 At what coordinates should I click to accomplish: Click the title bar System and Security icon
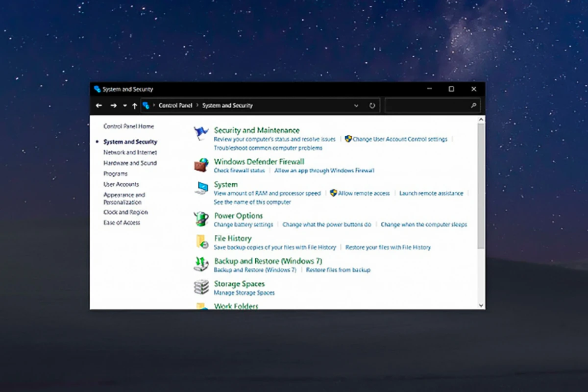[97, 89]
